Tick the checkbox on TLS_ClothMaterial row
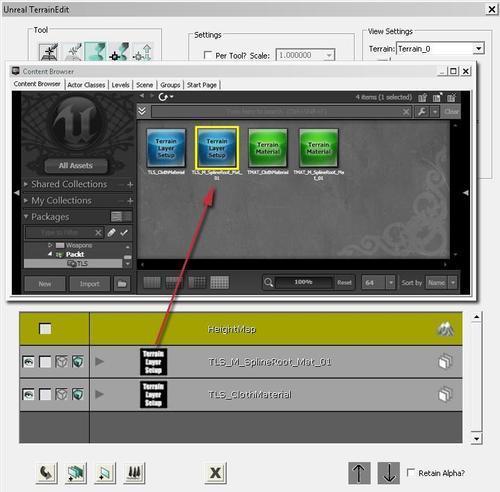Viewport: 500px width, 492px height. [45, 394]
